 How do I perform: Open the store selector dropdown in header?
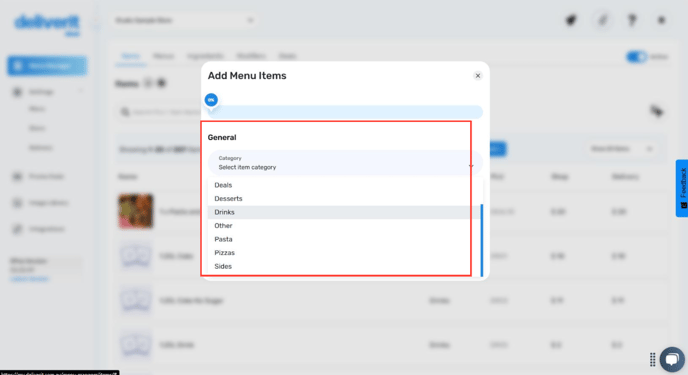(184, 20)
